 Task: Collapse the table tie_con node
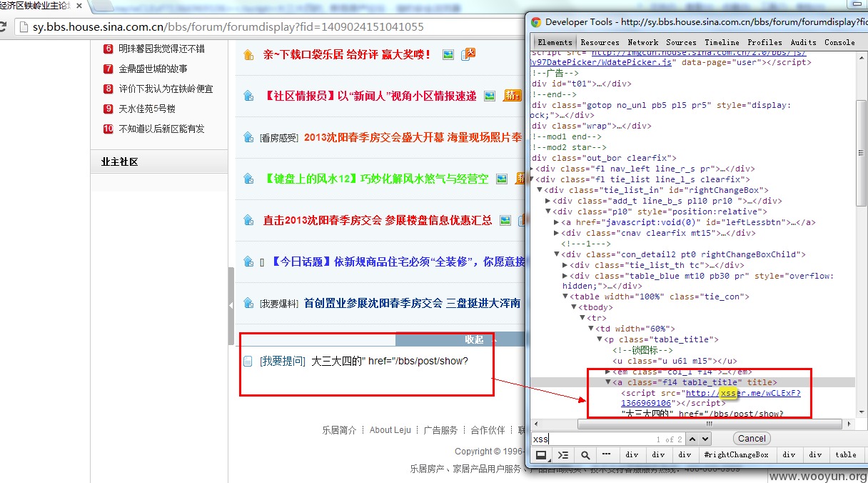click(565, 297)
